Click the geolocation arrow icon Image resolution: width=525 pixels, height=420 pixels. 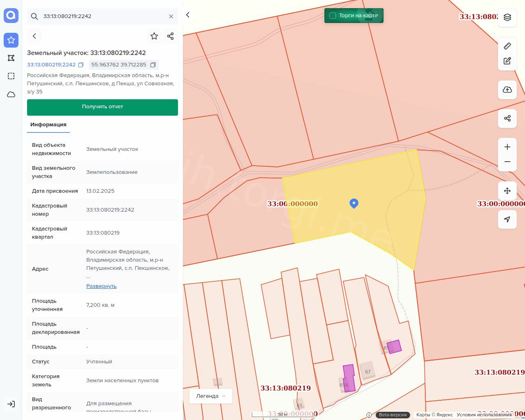(507, 219)
